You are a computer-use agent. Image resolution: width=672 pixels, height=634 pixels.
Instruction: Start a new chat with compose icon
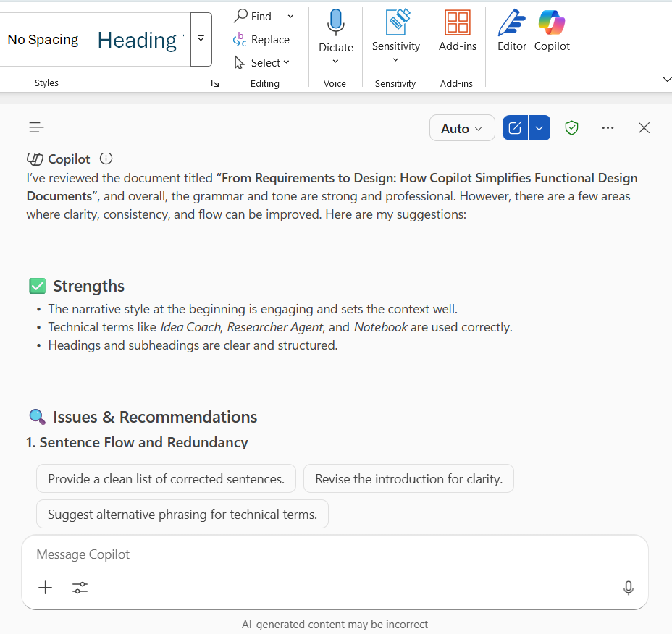click(515, 127)
